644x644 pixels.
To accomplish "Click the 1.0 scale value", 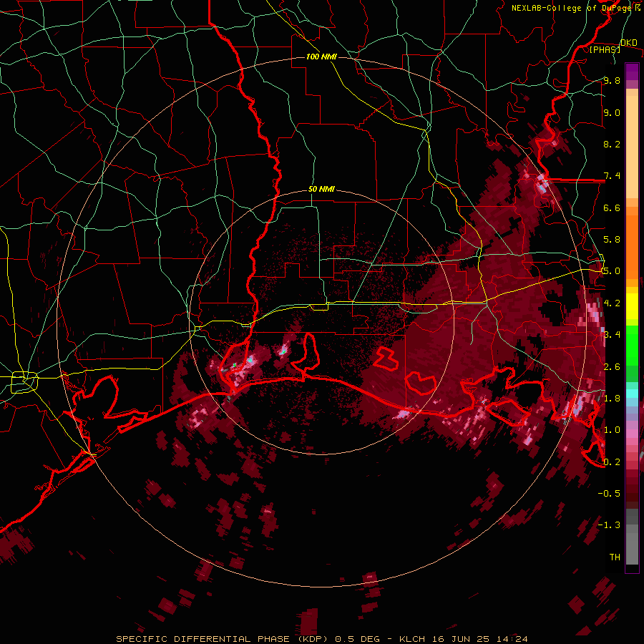I will pos(612,430).
